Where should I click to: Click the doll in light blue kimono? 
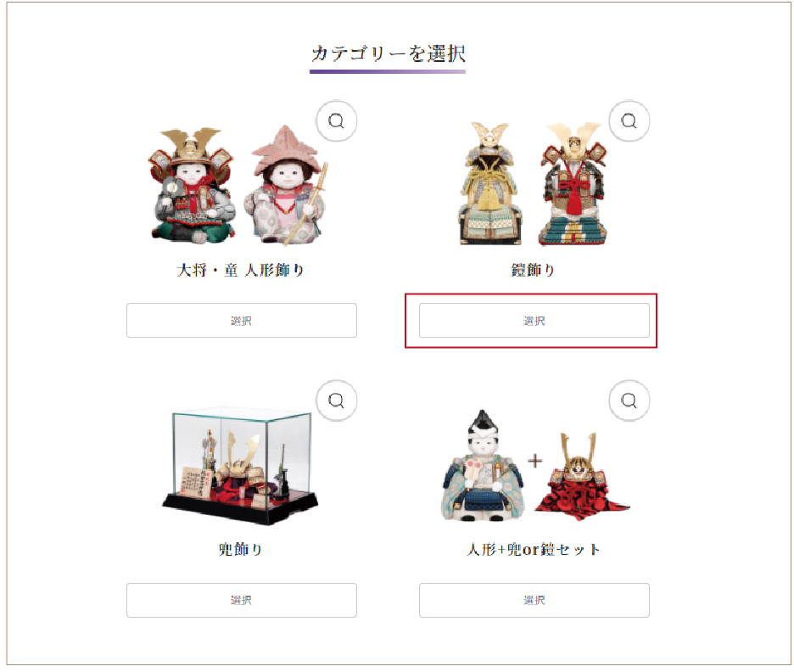(483, 468)
